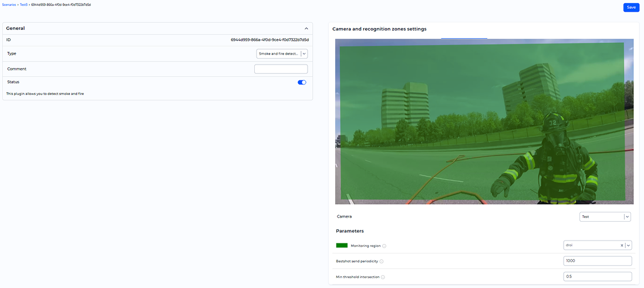Click the Min threshold intersection info icon
Screen dimensions: 644x288
(383, 277)
